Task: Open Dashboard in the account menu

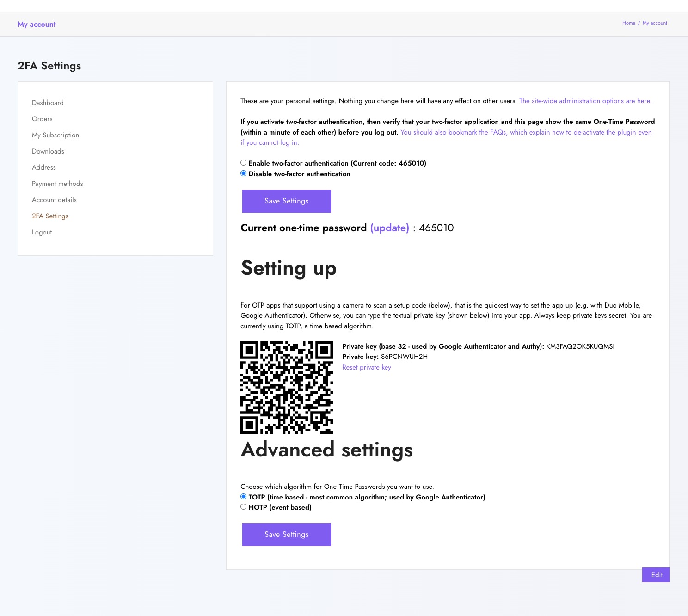Action: (x=48, y=103)
